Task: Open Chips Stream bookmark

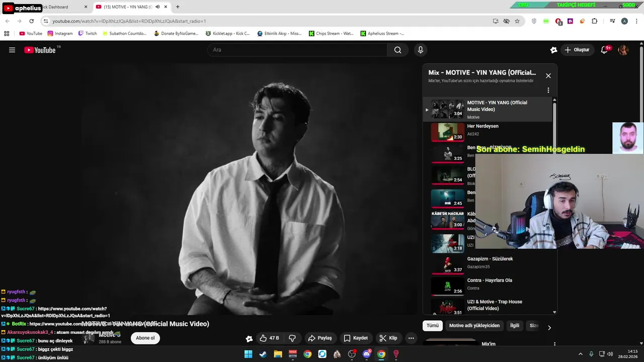Action: [x=331, y=34]
